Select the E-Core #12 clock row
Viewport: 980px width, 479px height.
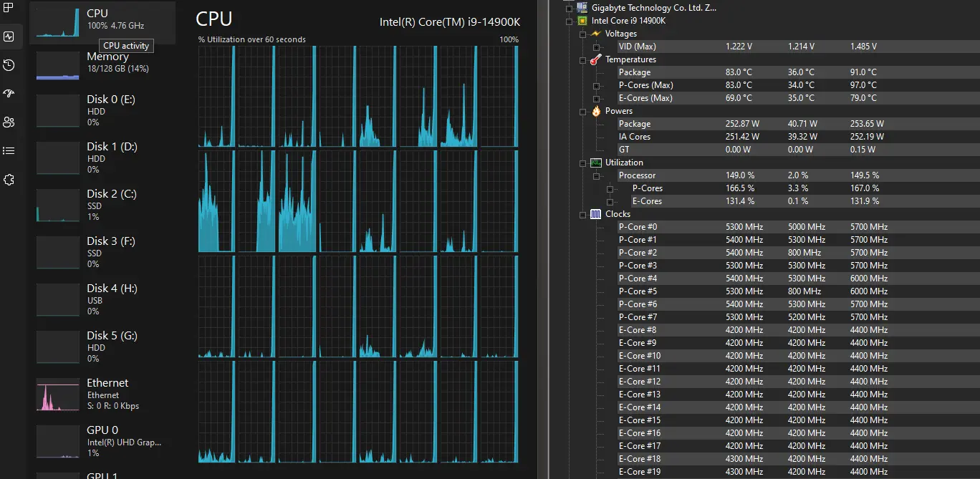(798, 382)
